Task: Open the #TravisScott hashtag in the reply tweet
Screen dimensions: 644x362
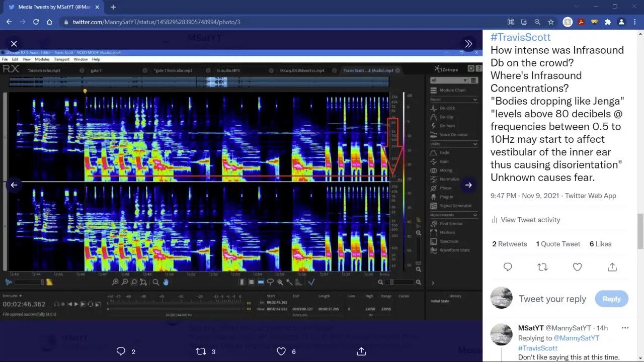Action: click(x=538, y=348)
